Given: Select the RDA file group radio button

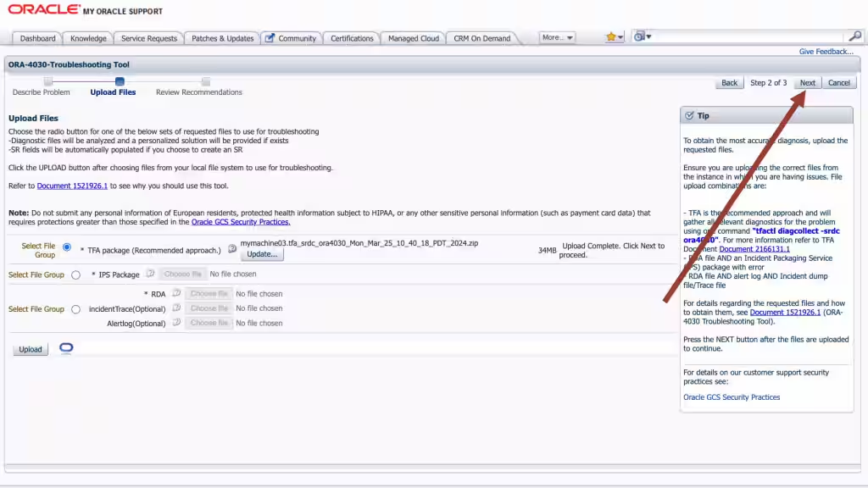Looking at the screenshot, I should [x=75, y=309].
